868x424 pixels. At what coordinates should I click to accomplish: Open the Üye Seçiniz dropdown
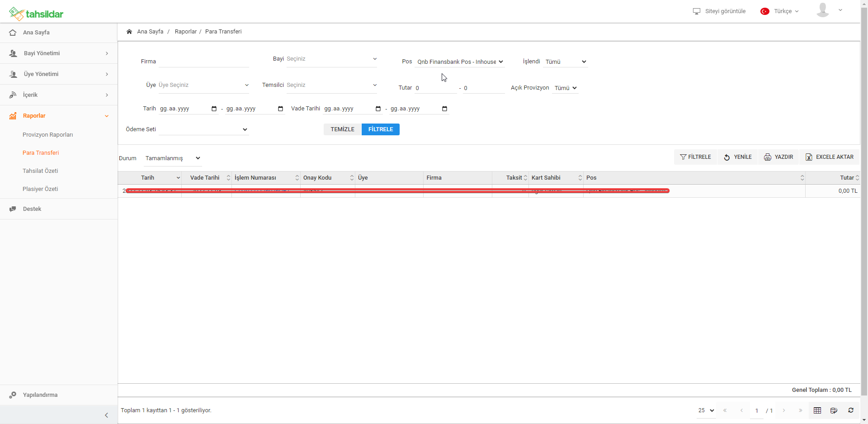click(203, 85)
